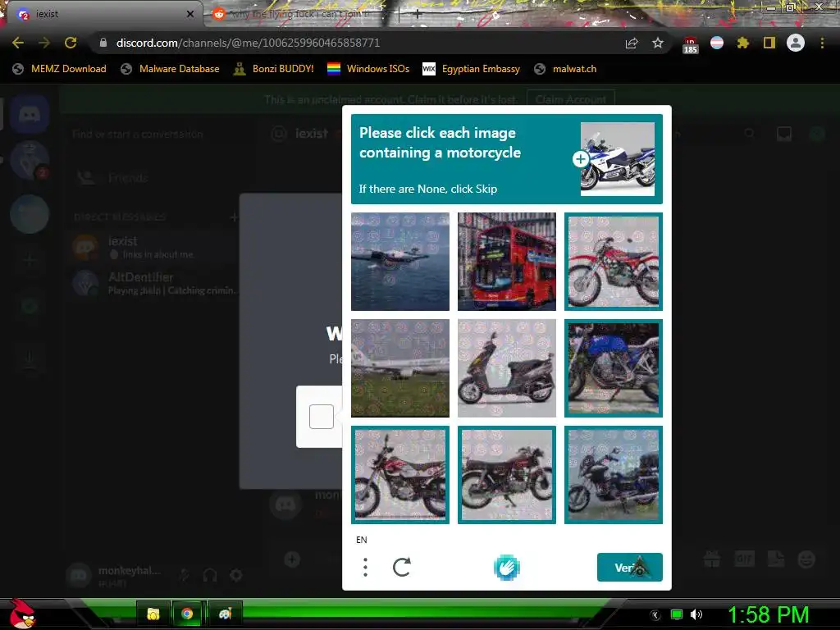Deselect the red dirt bike image

coord(614,262)
